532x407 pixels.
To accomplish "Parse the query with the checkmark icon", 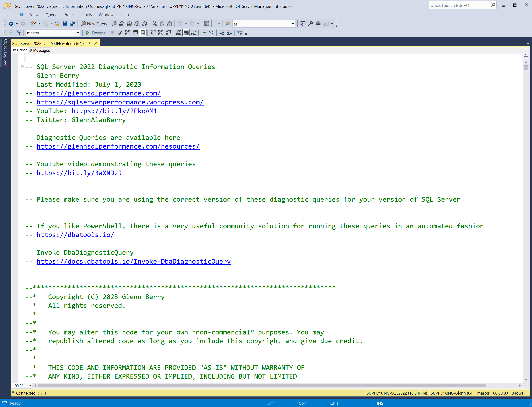I will tap(120, 33).
